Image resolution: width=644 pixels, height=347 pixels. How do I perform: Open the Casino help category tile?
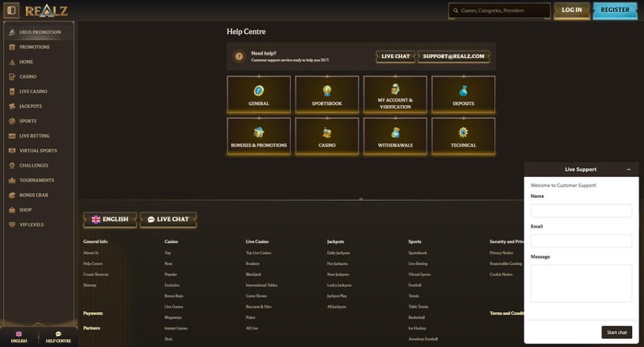pyautogui.click(x=327, y=137)
